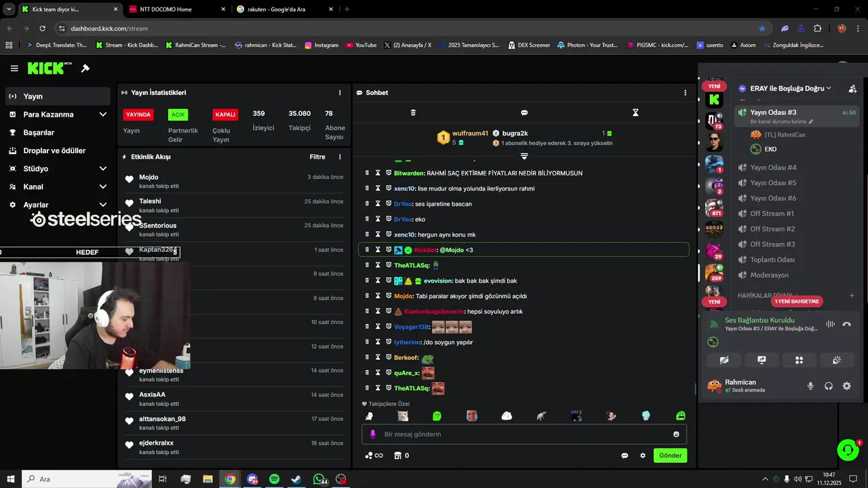Switch to rakuten Google search tab
This screenshot has width=868, height=488.
[285, 9]
